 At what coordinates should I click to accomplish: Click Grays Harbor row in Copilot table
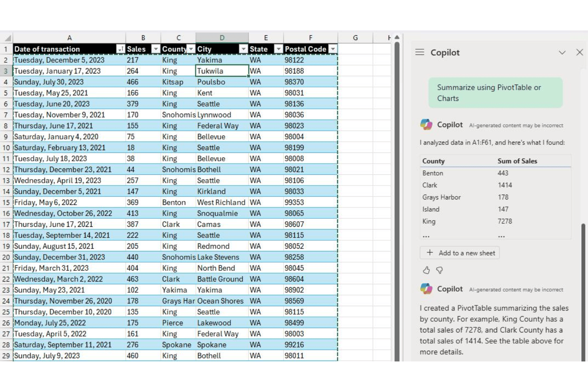point(495,197)
